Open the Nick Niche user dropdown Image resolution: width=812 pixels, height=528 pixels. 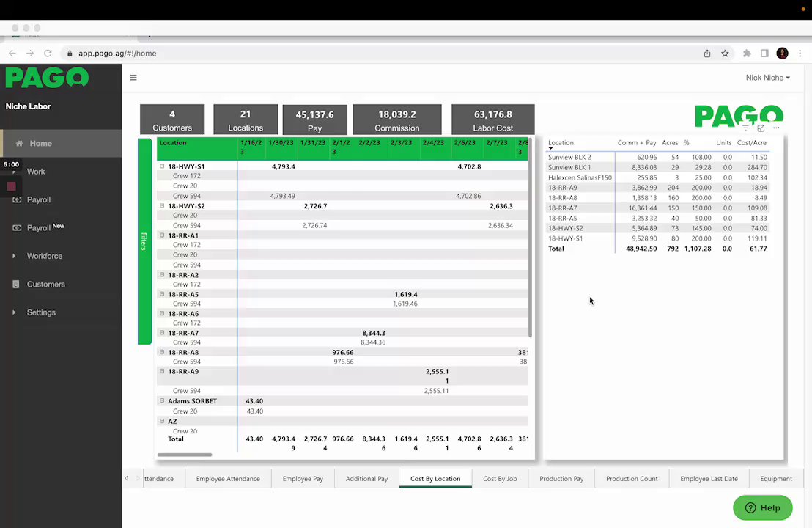(767, 78)
